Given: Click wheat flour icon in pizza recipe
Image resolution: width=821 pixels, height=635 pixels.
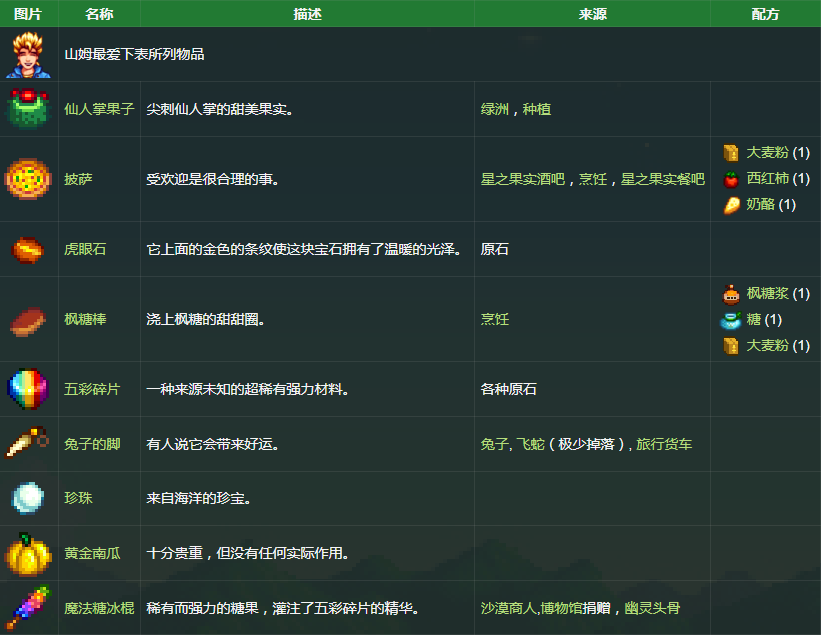Looking at the screenshot, I should 731,153.
